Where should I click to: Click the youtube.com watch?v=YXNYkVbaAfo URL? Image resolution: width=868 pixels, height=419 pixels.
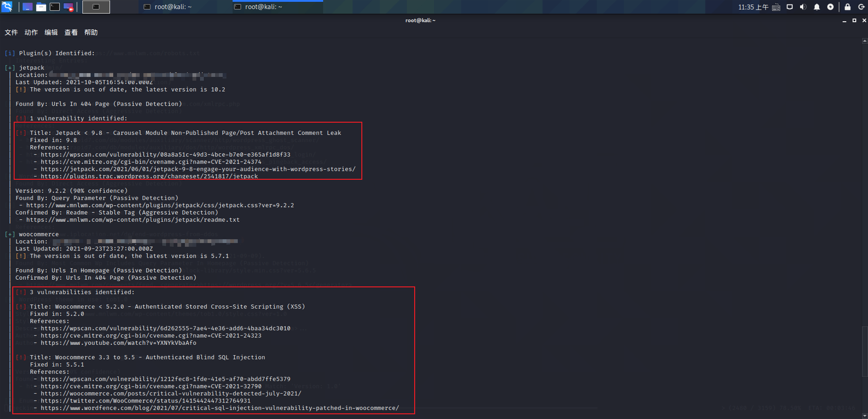point(118,343)
